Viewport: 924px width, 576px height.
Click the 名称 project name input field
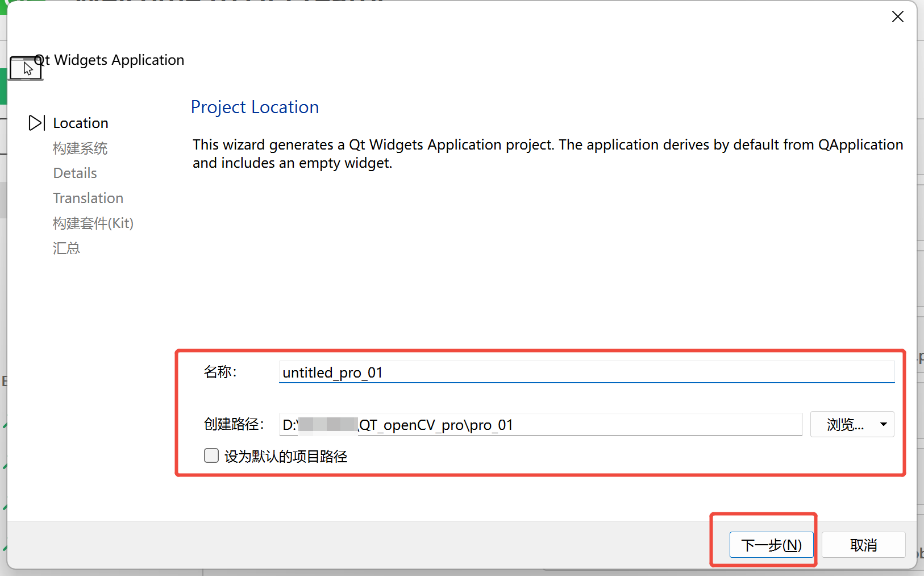coord(586,372)
